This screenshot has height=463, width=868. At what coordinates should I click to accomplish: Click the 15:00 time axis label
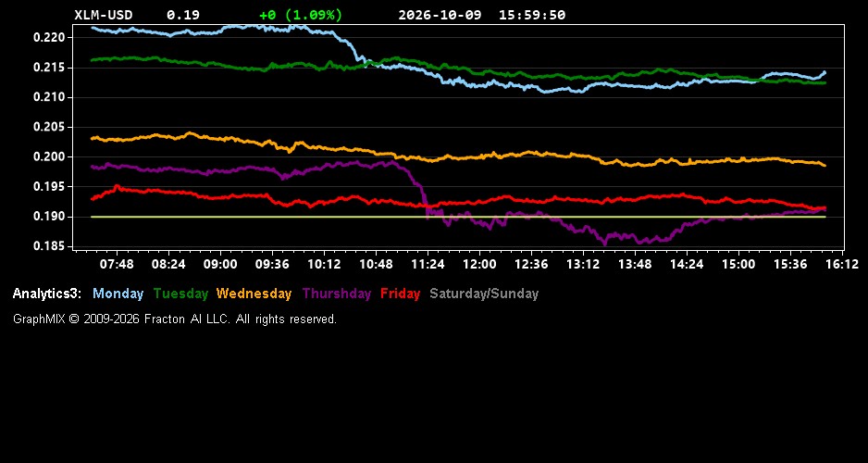point(738,265)
